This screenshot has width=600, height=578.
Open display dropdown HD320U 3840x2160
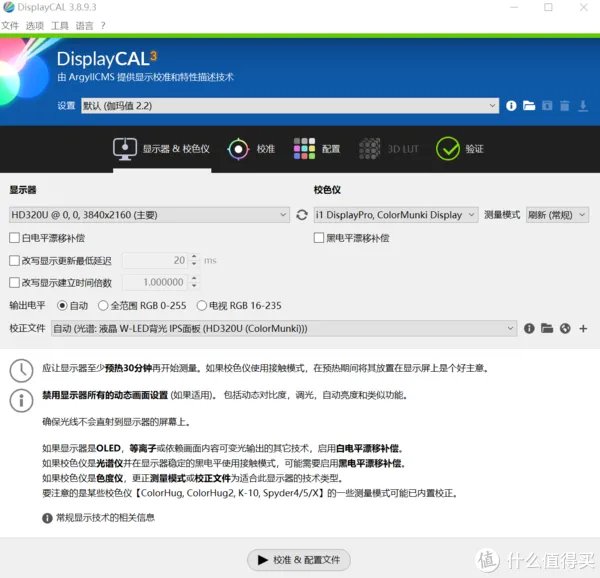pos(149,215)
